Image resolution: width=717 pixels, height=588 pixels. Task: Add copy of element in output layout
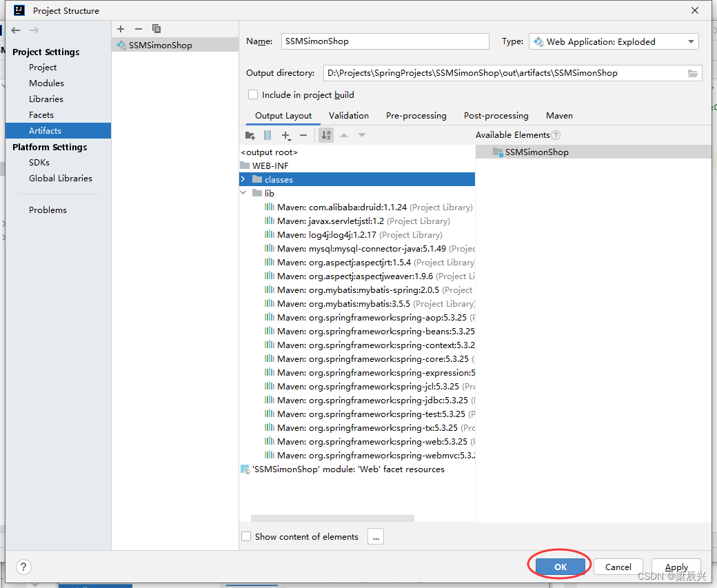pyautogui.click(x=286, y=135)
